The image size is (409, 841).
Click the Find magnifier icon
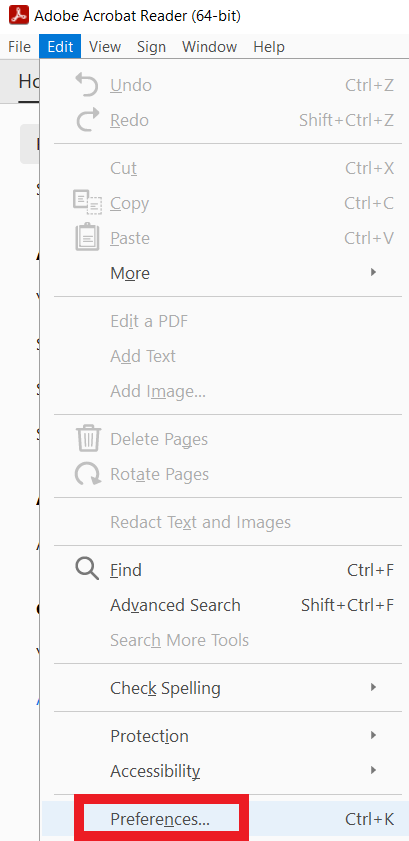[x=87, y=569]
